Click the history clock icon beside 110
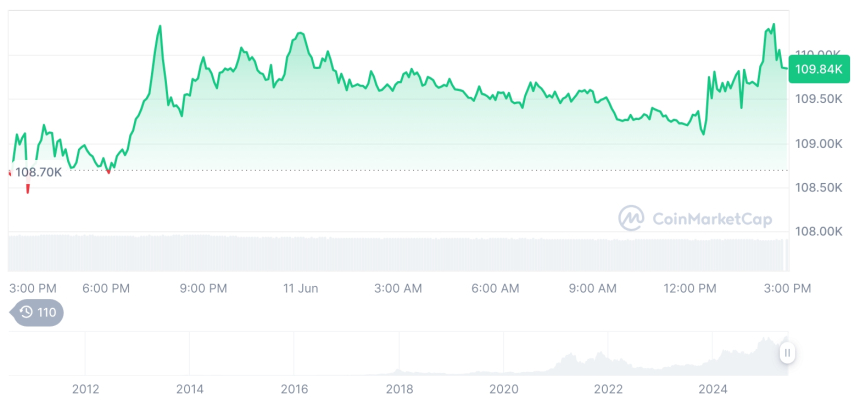The width and height of the screenshot is (860, 401). click(26, 313)
